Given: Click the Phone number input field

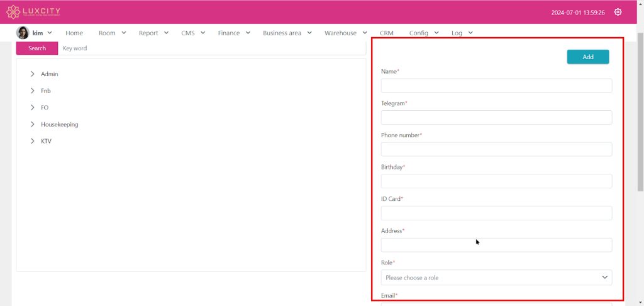Looking at the screenshot, I should point(496,149).
